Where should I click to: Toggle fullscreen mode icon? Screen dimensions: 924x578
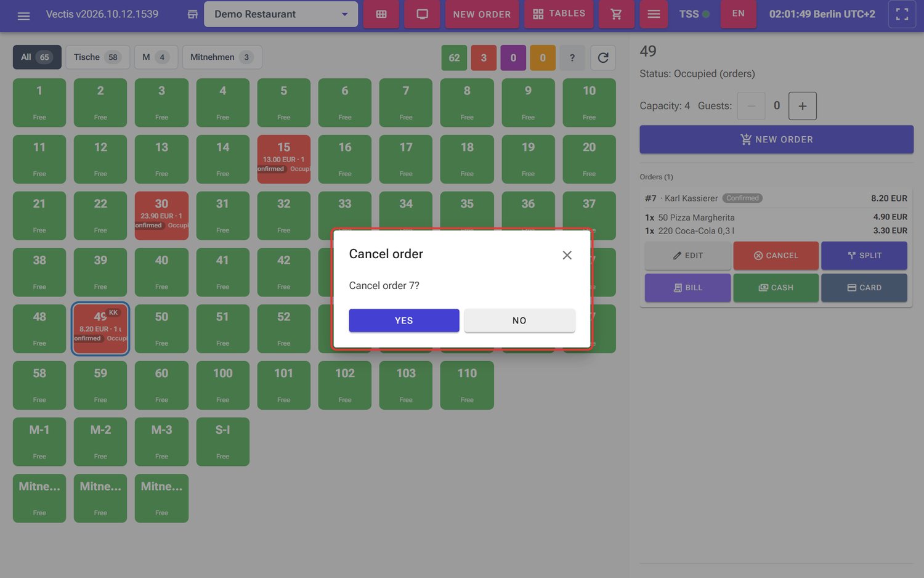(902, 14)
